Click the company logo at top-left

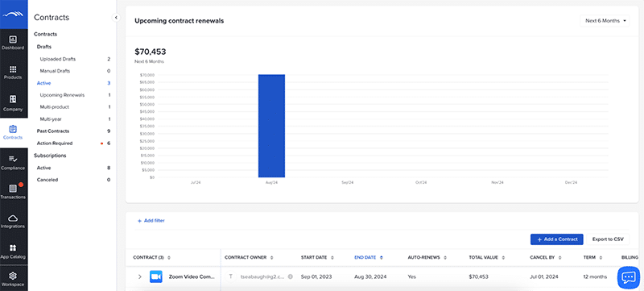point(14,15)
